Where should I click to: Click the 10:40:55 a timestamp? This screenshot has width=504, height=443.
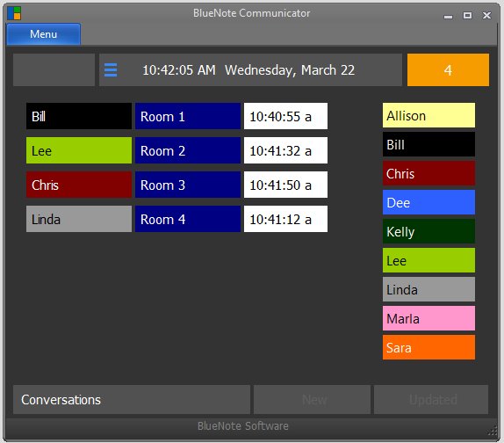(285, 116)
